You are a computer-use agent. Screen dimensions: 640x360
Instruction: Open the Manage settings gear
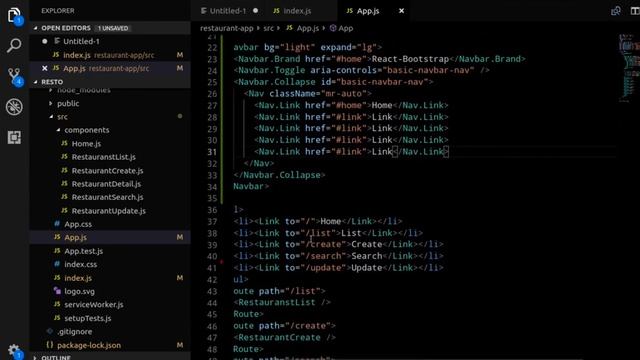(14, 350)
